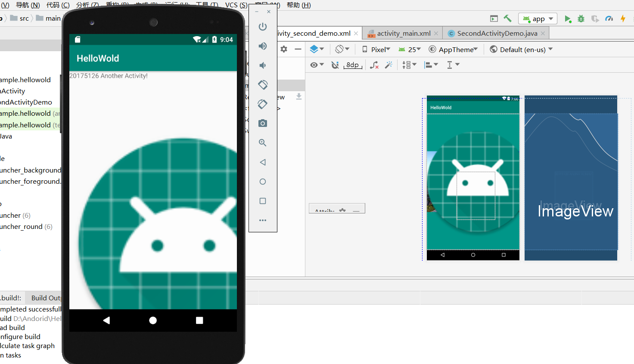Viewport: 634px width, 364px height.
Task: Click the Apply Changes lightning bolt icon
Action: pyautogui.click(x=623, y=19)
